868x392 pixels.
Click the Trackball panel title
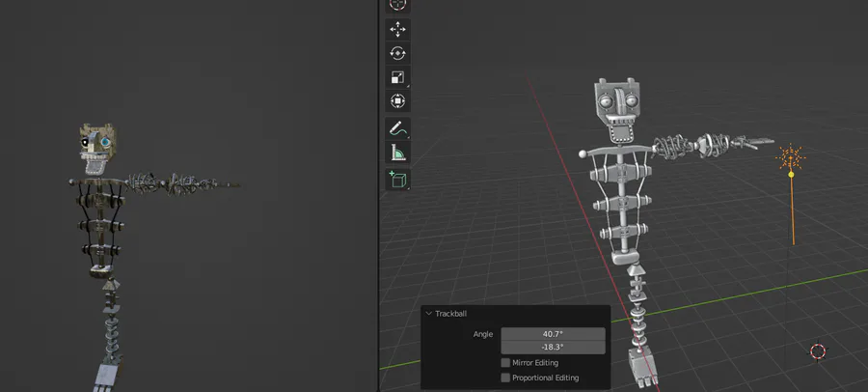click(450, 314)
